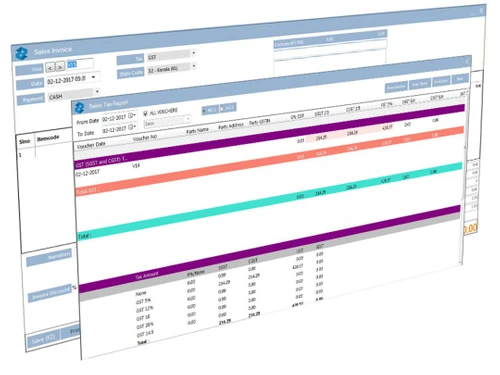Click the GST 5% summary row label
Screen dimensions: 500x375
click(143, 301)
